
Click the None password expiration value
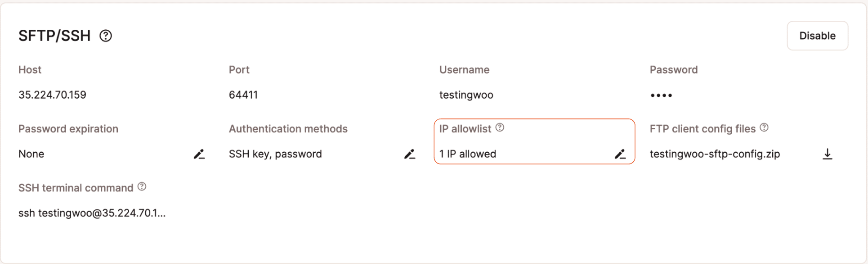pyautogui.click(x=31, y=154)
